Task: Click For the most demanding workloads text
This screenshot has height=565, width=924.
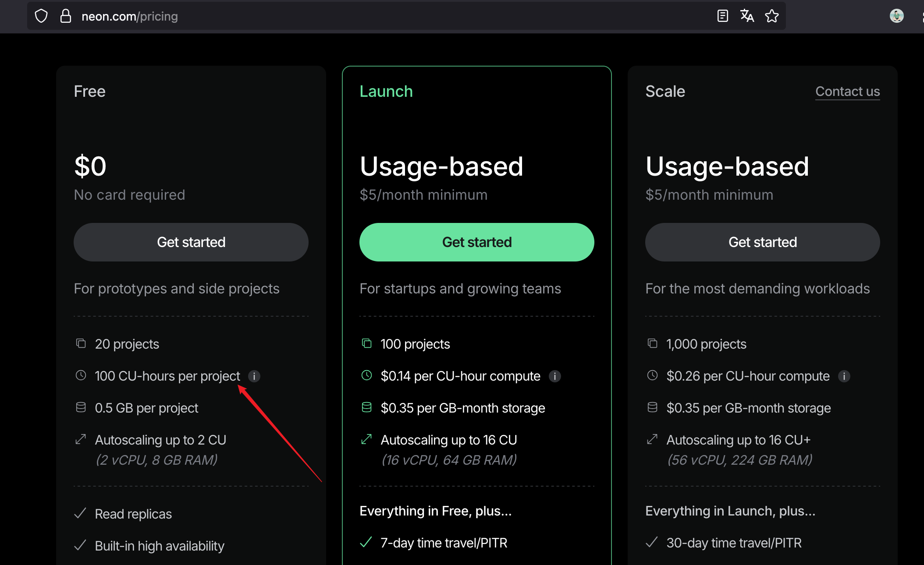Action: pyautogui.click(x=757, y=289)
